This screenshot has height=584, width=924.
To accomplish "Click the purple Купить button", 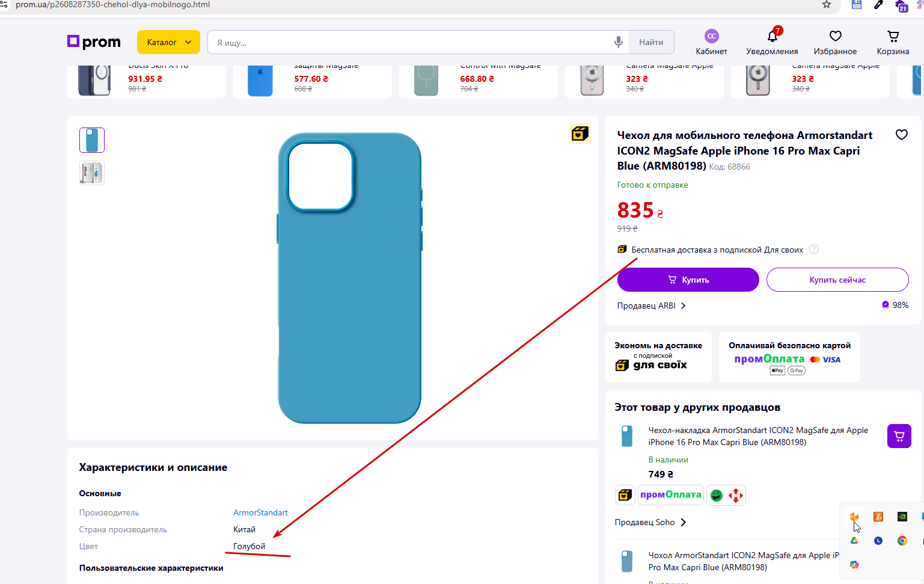I will pyautogui.click(x=688, y=280).
